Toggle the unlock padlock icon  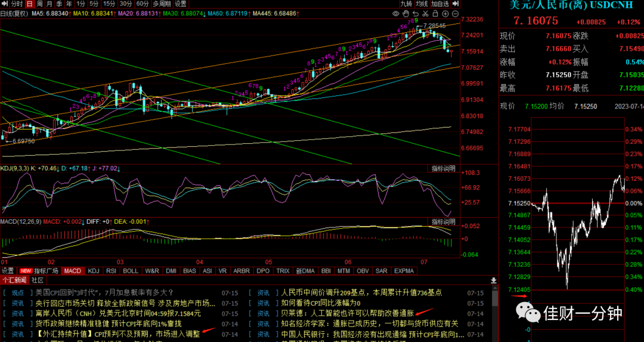tap(435, 14)
